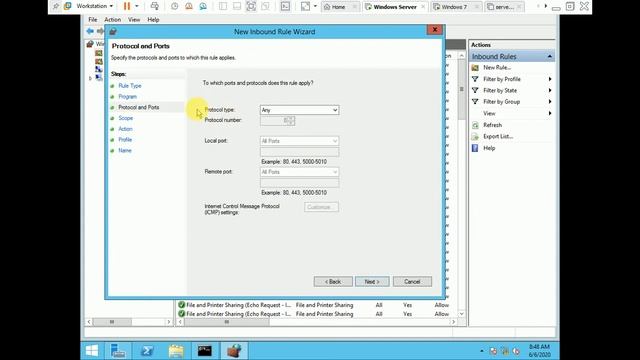Click the blue back arrow in firewall toolbar
This screenshot has height=360, width=640.
point(90,31)
